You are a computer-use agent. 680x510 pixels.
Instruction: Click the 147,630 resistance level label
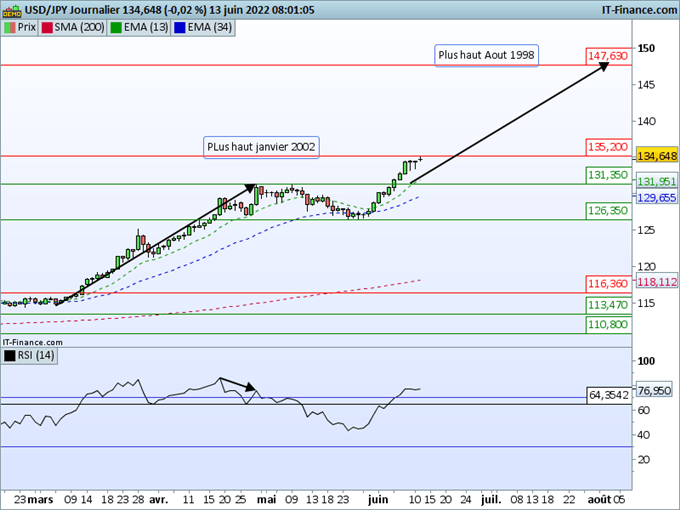click(x=608, y=56)
